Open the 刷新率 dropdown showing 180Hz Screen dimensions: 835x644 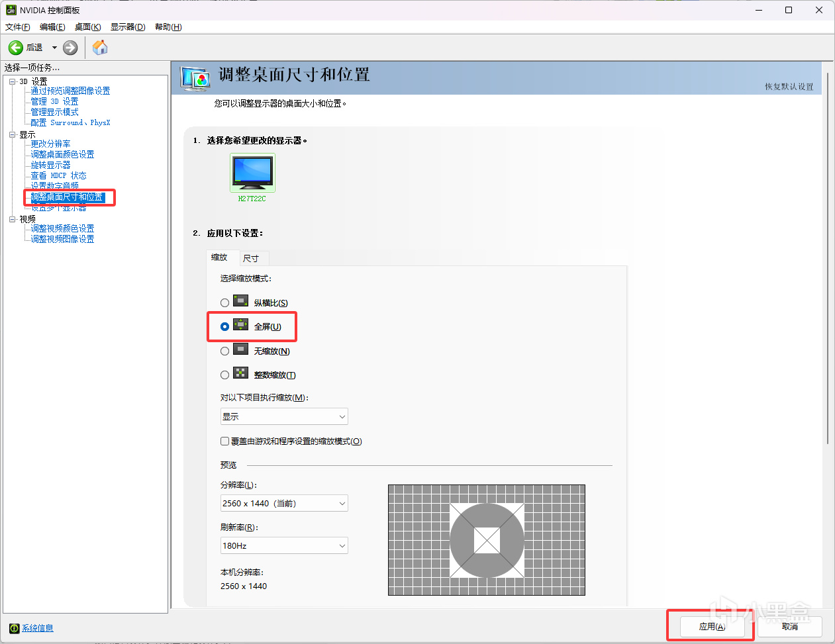click(284, 546)
